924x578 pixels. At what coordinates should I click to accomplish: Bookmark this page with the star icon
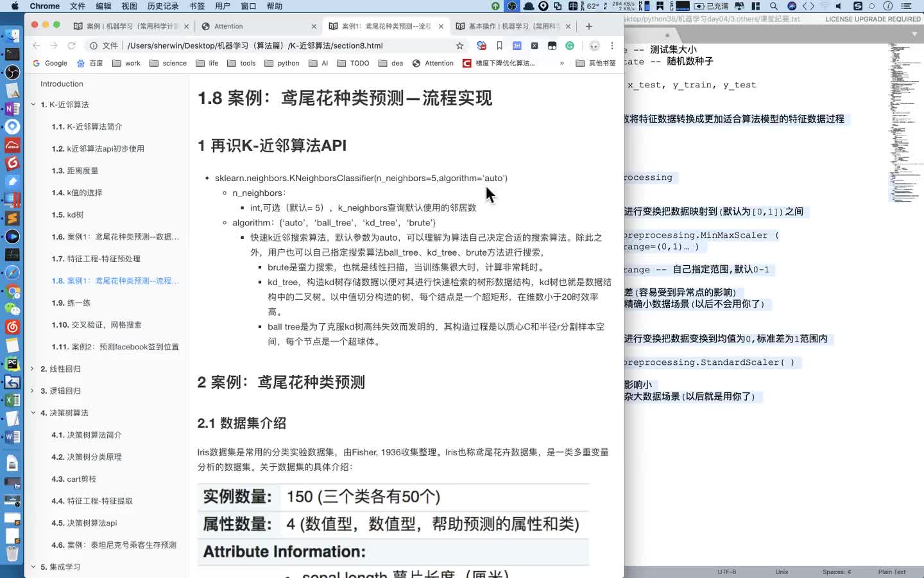tap(459, 46)
